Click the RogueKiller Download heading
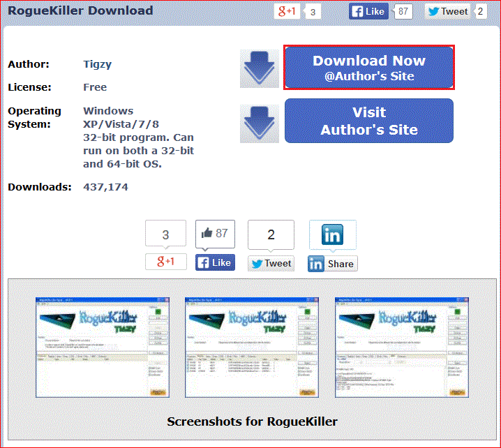The image size is (501, 448). tap(80, 10)
